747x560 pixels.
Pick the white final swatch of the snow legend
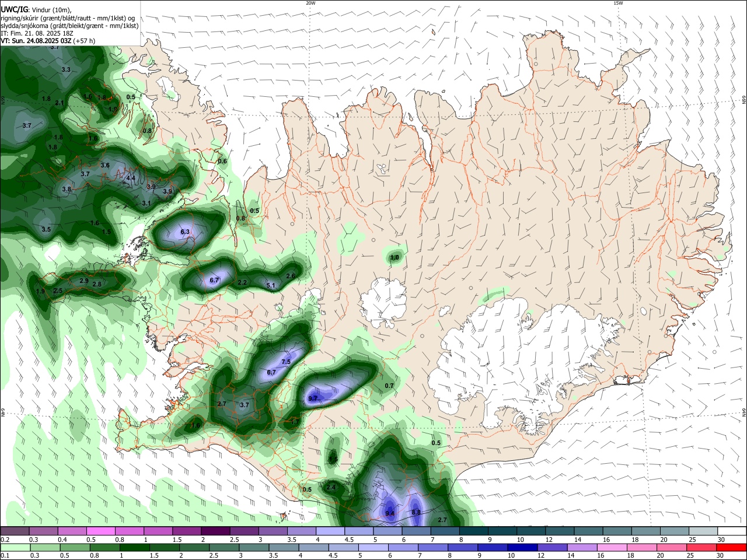[x=731, y=531]
